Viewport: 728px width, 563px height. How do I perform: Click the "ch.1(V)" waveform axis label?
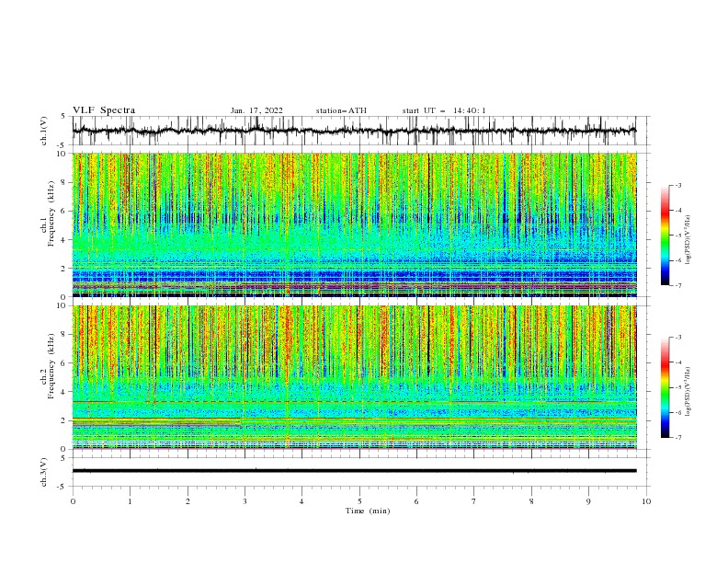pyautogui.click(x=44, y=131)
